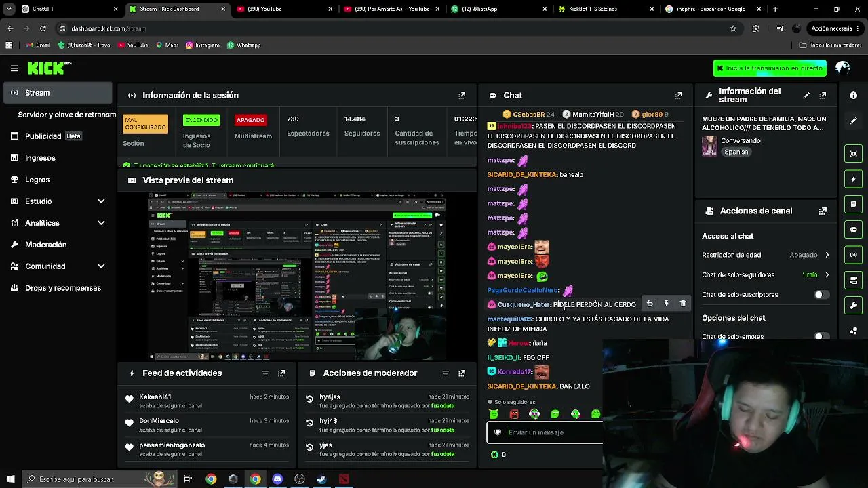The width and height of the screenshot is (868, 488).
Task: Pop out the Chat panel
Action: 678,96
